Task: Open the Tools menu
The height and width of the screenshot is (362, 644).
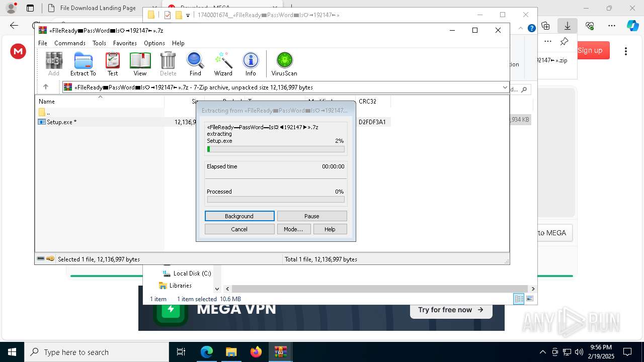Action: coord(99,43)
